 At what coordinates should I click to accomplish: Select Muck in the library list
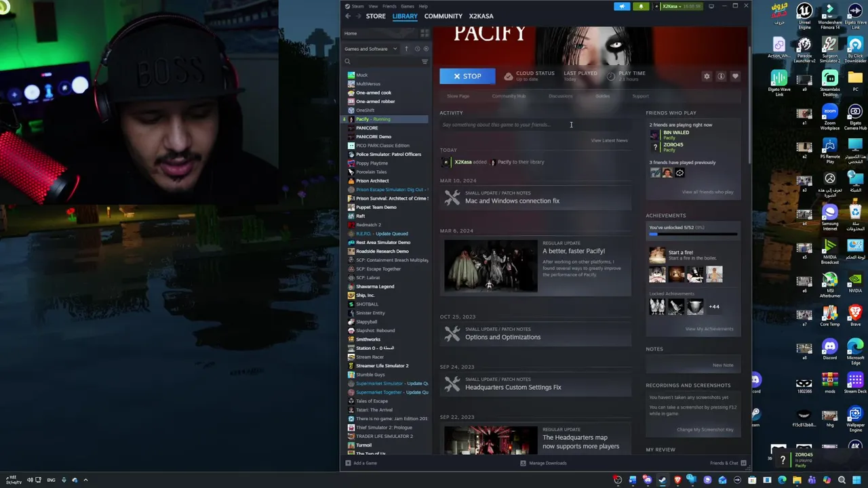pos(361,75)
